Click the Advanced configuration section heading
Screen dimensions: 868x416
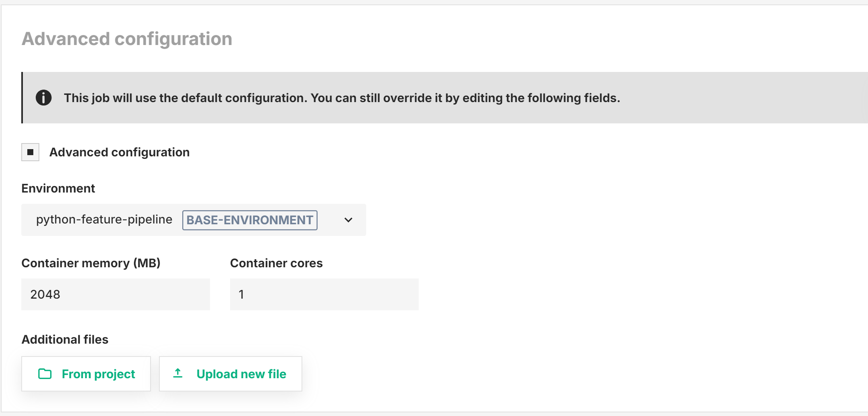[x=127, y=39]
